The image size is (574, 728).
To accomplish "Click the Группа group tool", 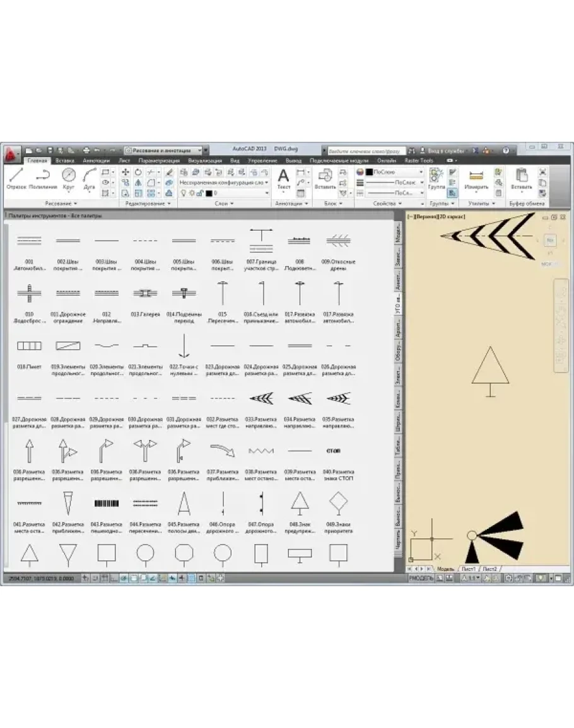I will 436,178.
